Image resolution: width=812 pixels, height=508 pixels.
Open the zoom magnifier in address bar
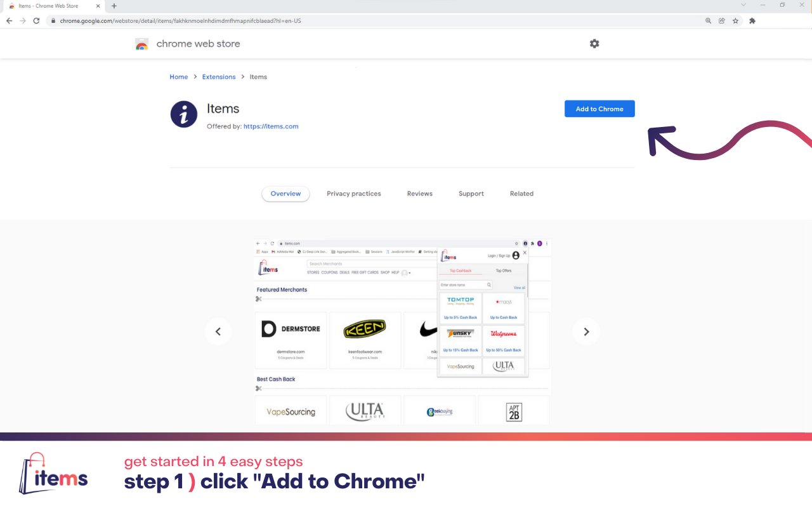(708, 21)
